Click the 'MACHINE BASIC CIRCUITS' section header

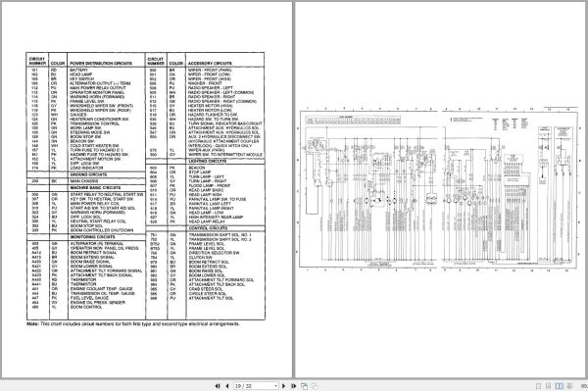click(95, 187)
